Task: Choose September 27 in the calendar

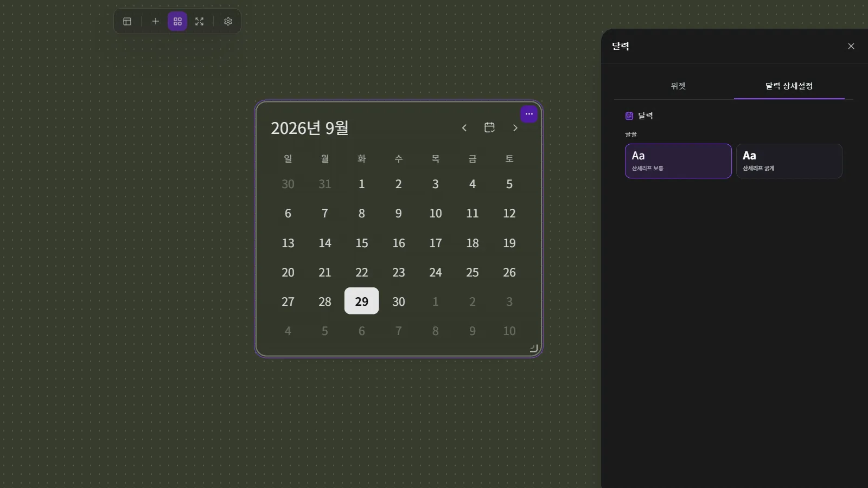Action: pyautogui.click(x=288, y=301)
